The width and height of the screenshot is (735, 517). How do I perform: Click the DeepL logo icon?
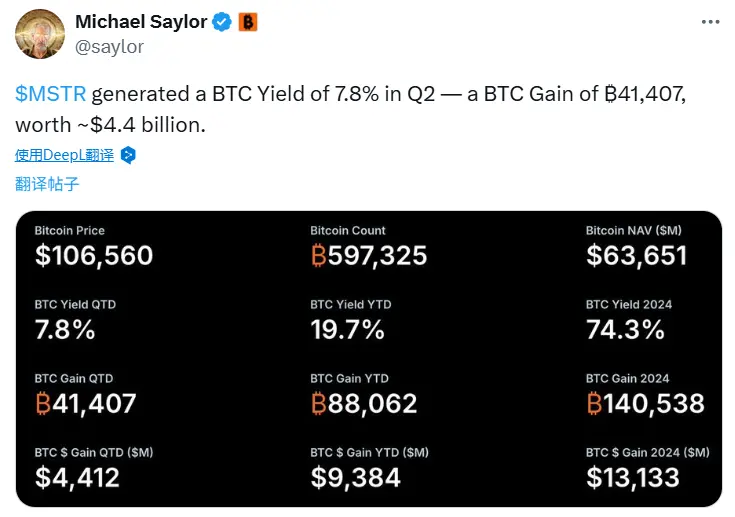pos(127,155)
